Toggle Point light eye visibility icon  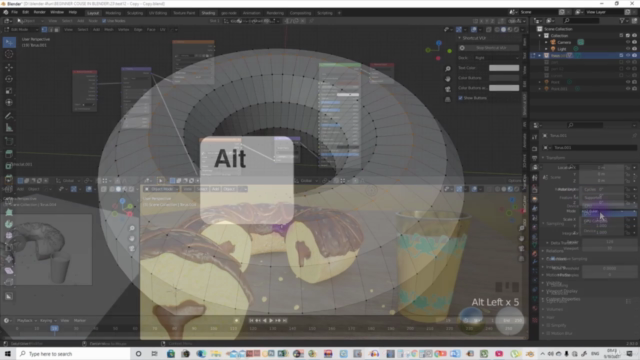628,82
